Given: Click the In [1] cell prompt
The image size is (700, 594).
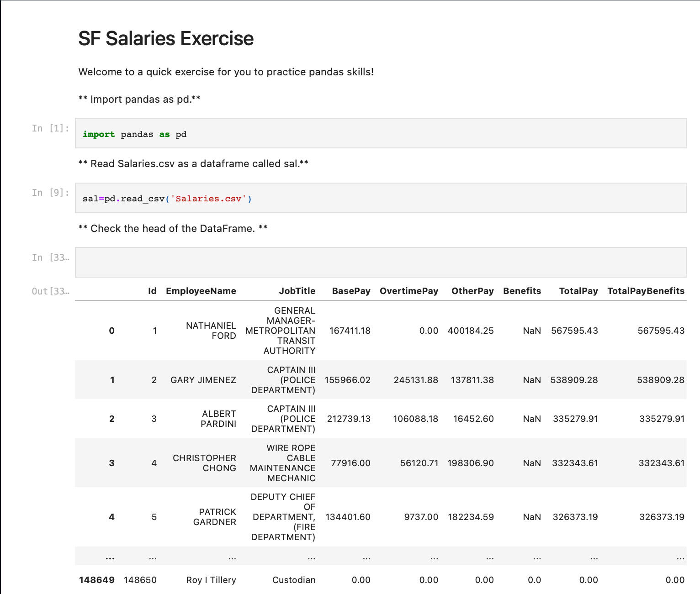Looking at the screenshot, I should [x=50, y=128].
